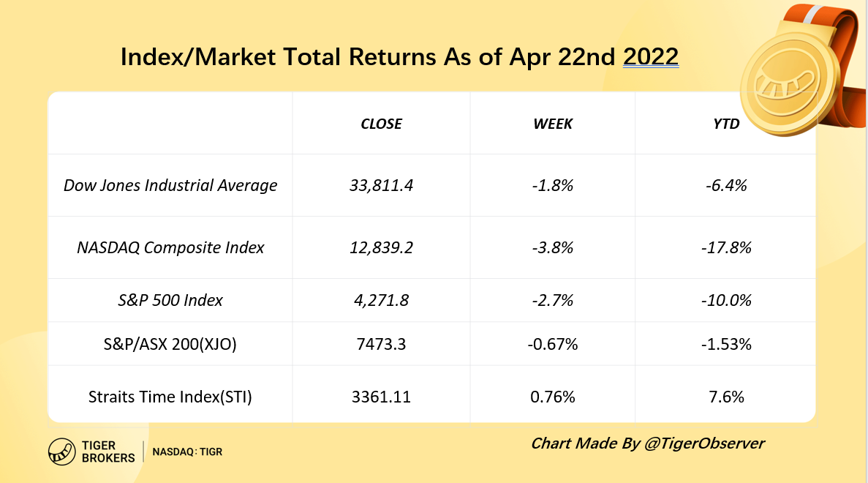The height and width of the screenshot is (483, 868).
Task: Select the CLOSE column header
Action: (x=381, y=124)
